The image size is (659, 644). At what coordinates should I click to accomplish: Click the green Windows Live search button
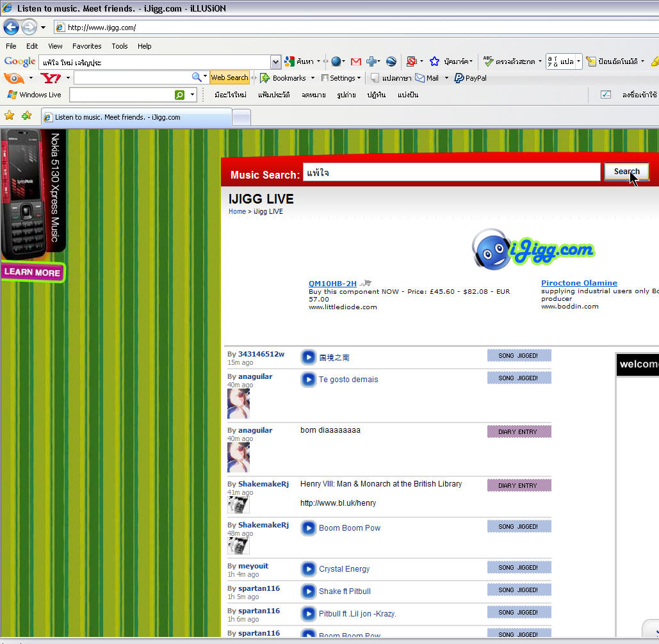(179, 95)
